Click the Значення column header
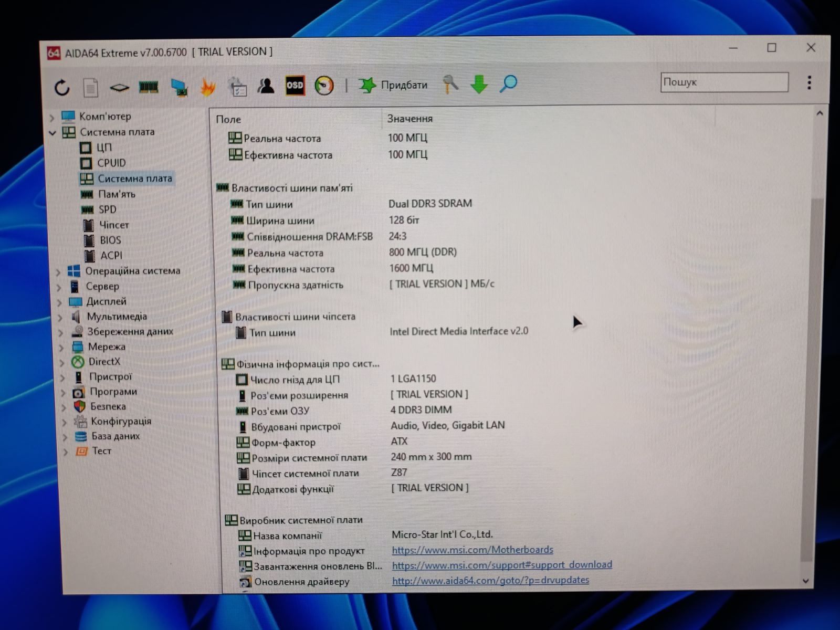 410,119
